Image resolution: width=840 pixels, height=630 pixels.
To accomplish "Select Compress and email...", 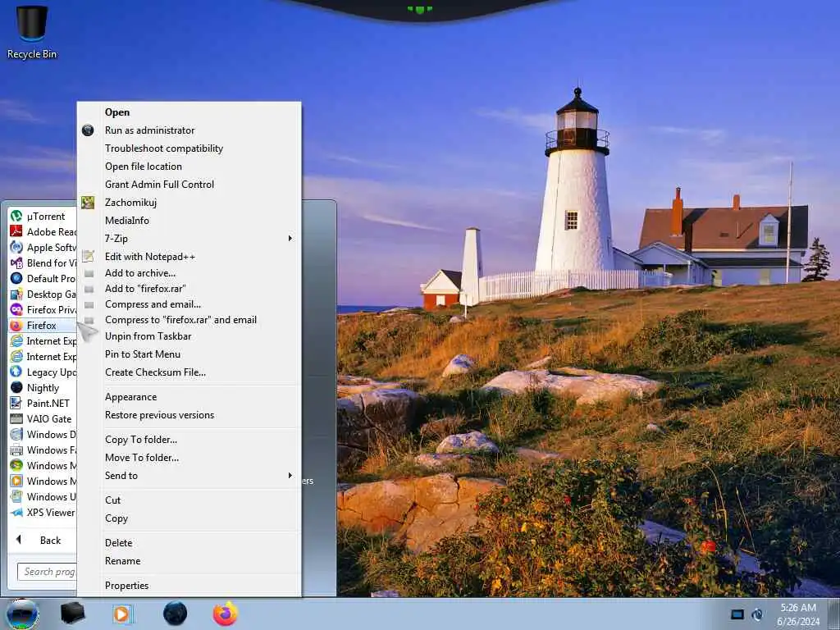I will coord(153,304).
